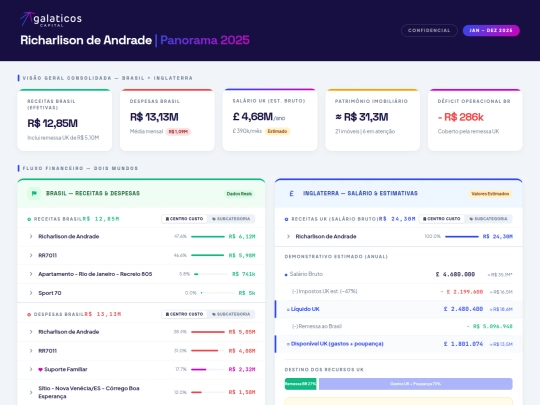540x405 pixels.
Task: Expand Richarlison de Andrade row under Receitas Brasil
Action: (141, 237)
